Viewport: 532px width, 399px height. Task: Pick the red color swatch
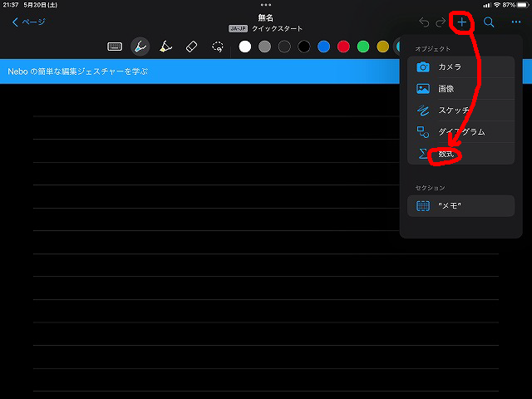[343, 47]
